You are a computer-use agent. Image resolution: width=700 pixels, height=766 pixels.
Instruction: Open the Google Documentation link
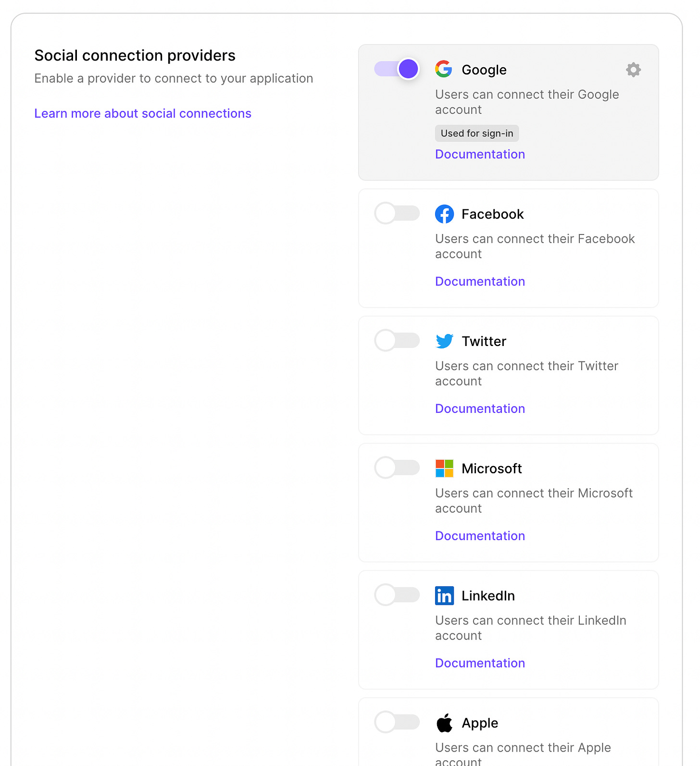click(479, 154)
